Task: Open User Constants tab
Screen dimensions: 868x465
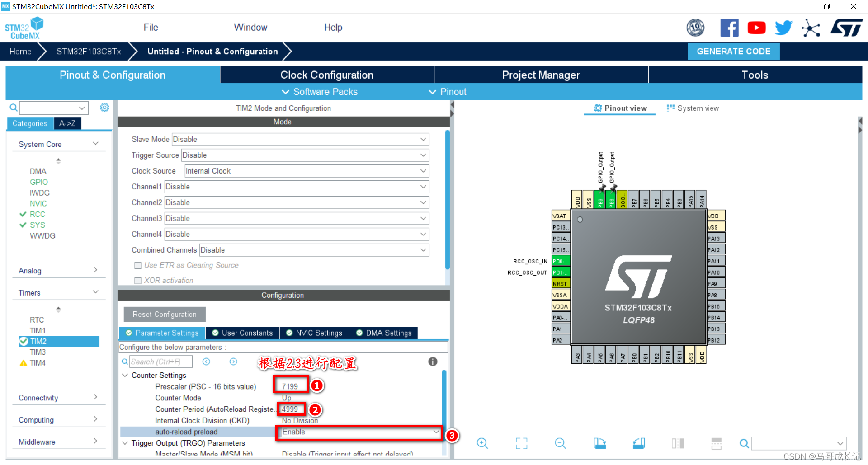Action: (x=242, y=333)
